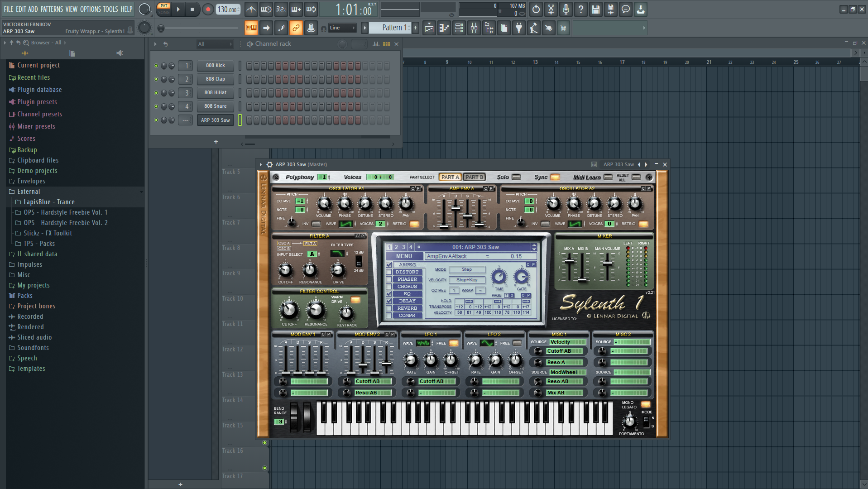Adjust Amp Env A attack slider
The height and width of the screenshot is (489, 868).
click(444, 226)
